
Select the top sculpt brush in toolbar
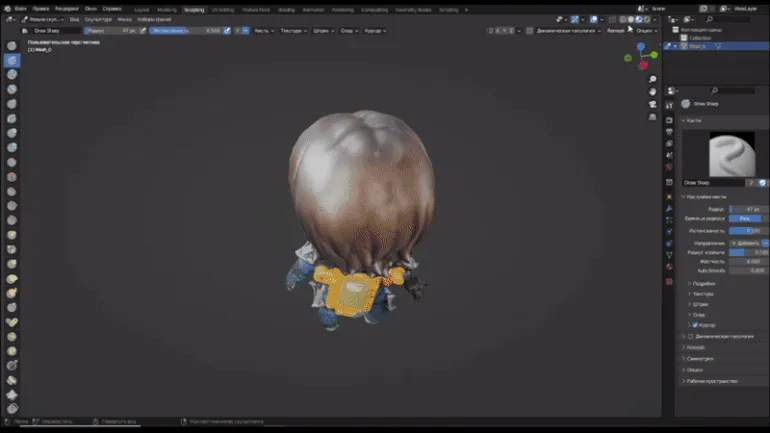12,46
